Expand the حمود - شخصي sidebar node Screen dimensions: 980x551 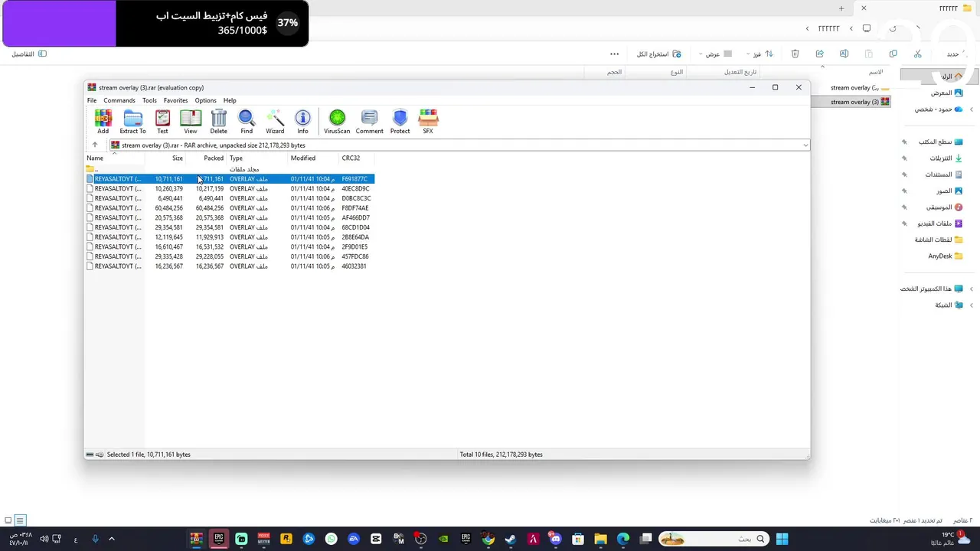click(972, 109)
